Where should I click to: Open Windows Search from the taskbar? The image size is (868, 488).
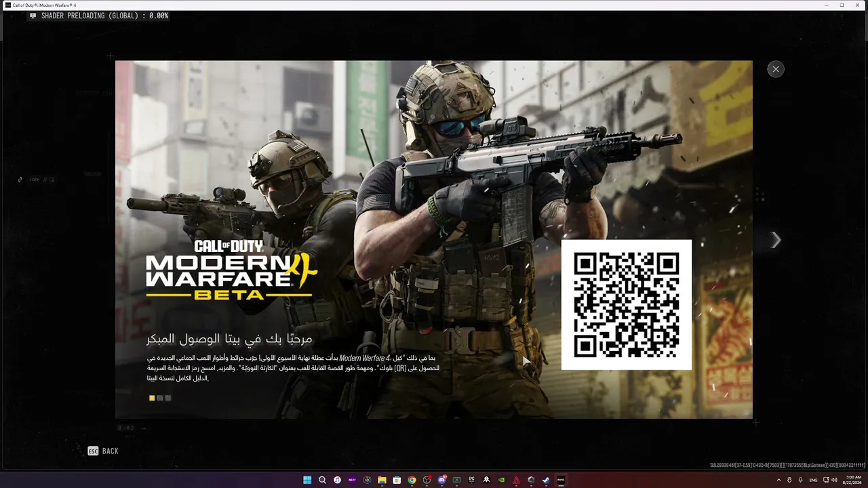[x=322, y=480]
